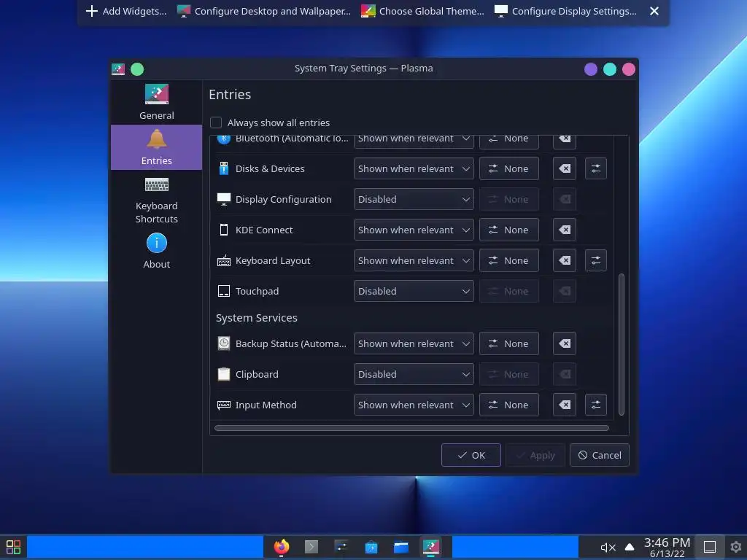
Task: Launch Firefox from the taskbar
Action: tap(282, 547)
